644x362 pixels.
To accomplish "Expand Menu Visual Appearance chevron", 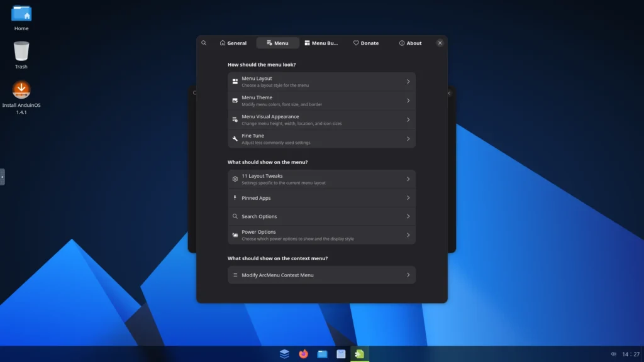I will point(408,119).
